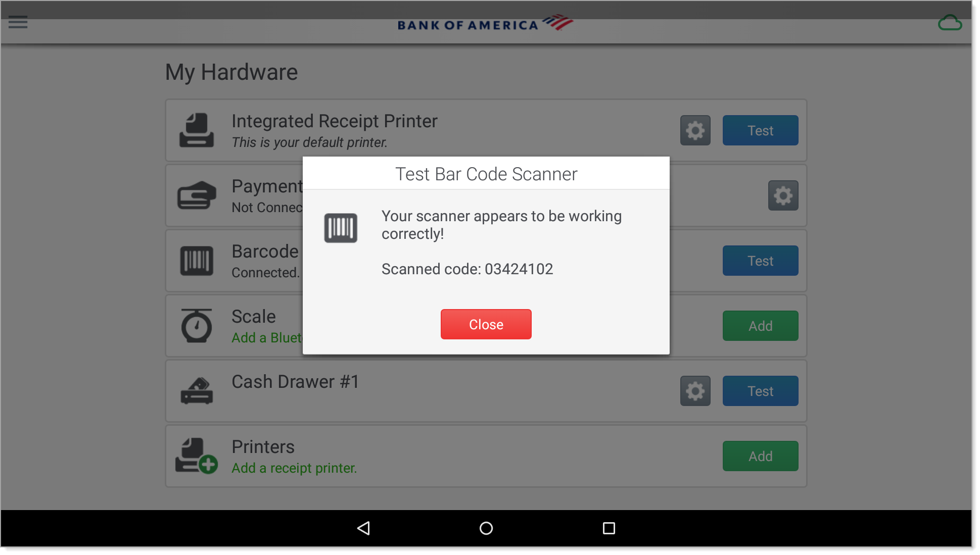980x555 pixels.
Task: Click the barcode hardware row icon
Action: (x=196, y=260)
